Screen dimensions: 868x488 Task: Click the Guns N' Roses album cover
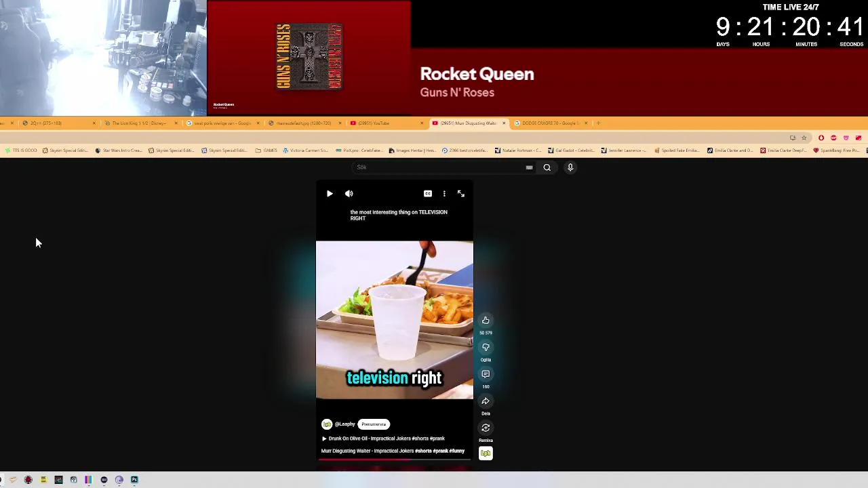click(309, 56)
